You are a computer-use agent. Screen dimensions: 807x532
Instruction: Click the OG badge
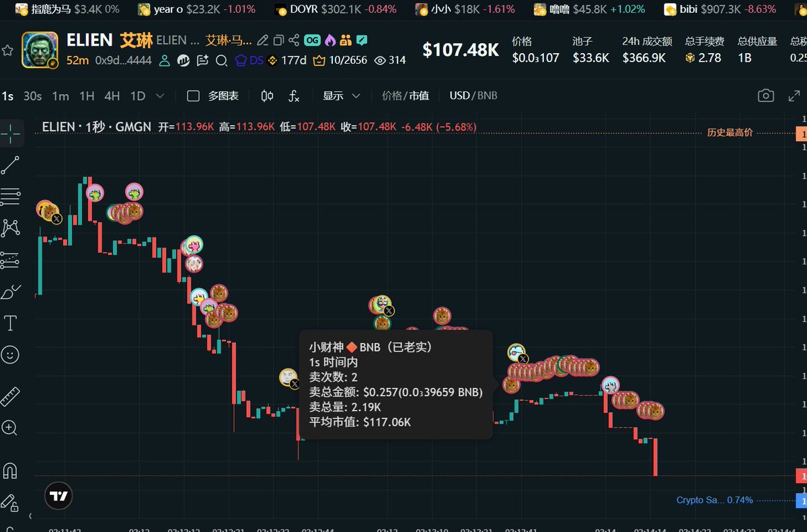(312, 40)
